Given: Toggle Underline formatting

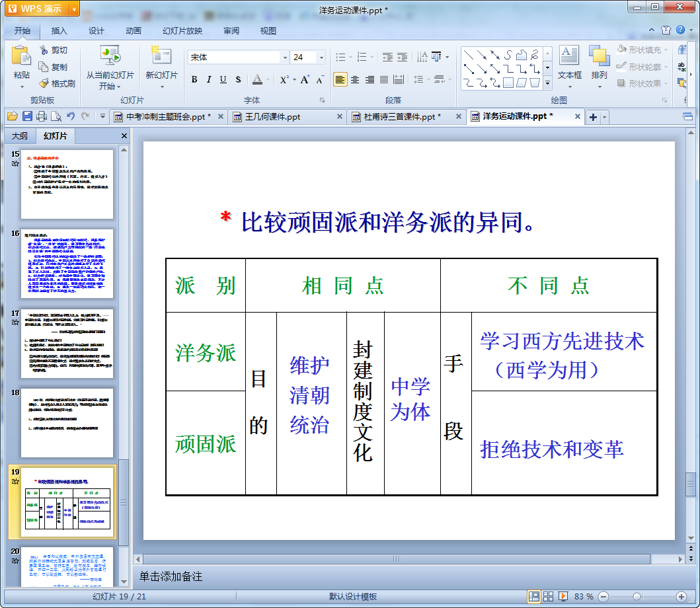Looking at the screenshot, I should (223, 79).
